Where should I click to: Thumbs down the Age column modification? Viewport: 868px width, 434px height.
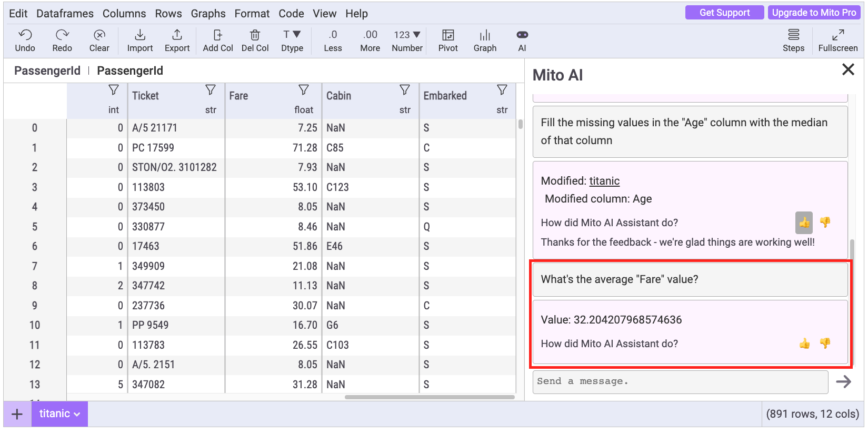click(x=825, y=223)
